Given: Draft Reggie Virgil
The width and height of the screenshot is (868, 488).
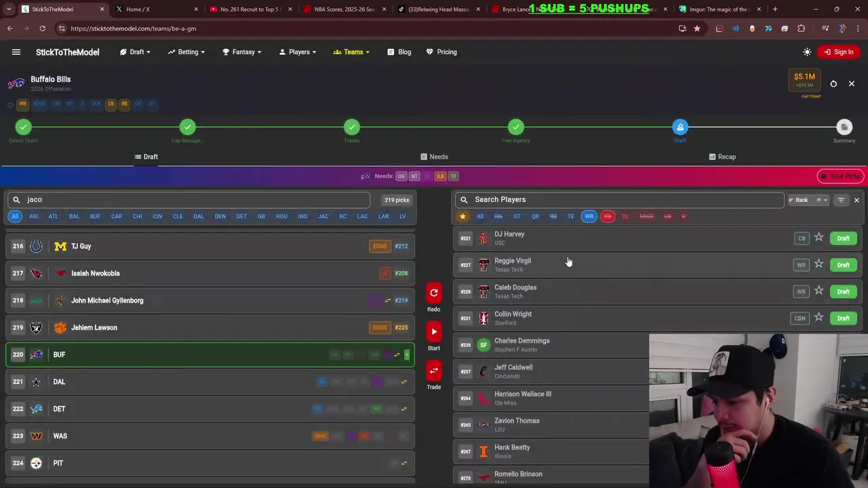Looking at the screenshot, I should (x=843, y=265).
